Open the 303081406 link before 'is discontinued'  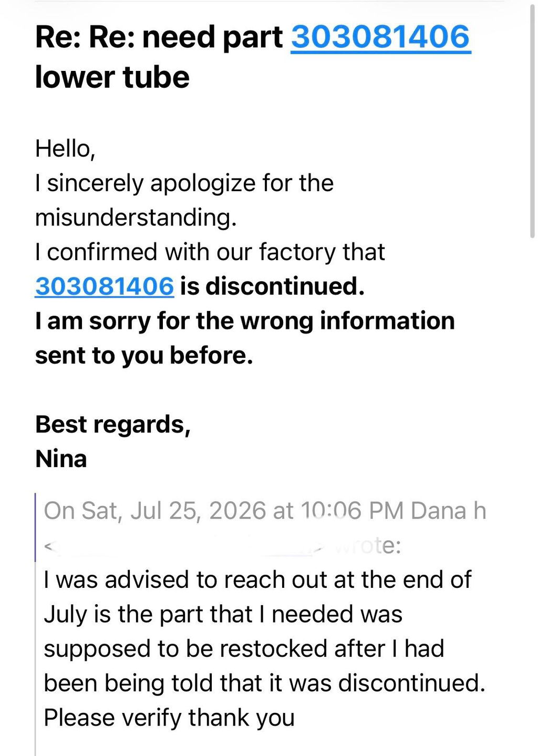105,286
